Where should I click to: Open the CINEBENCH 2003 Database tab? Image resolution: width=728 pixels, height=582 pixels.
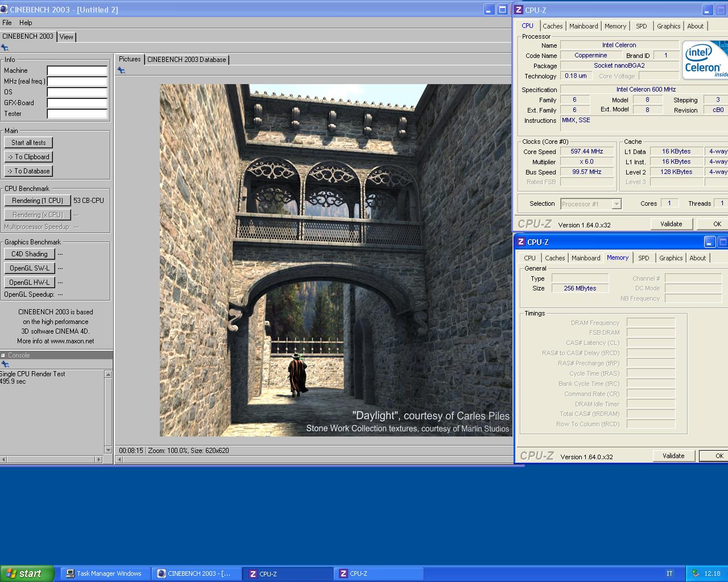[x=187, y=60]
